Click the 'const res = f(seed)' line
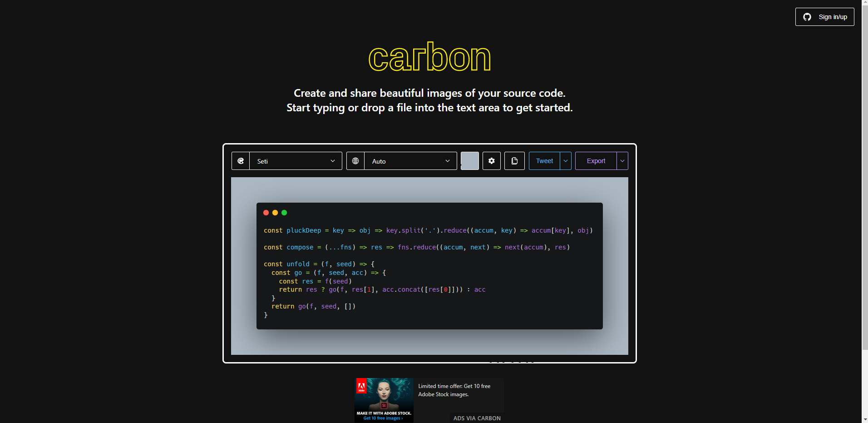This screenshot has width=868, height=423. click(316, 281)
